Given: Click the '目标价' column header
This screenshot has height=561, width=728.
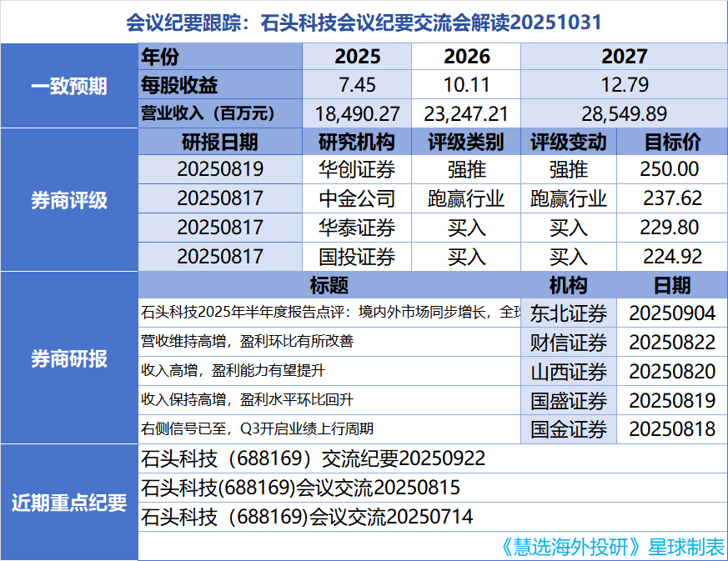Looking at the screenshot, I should [672, 142].
